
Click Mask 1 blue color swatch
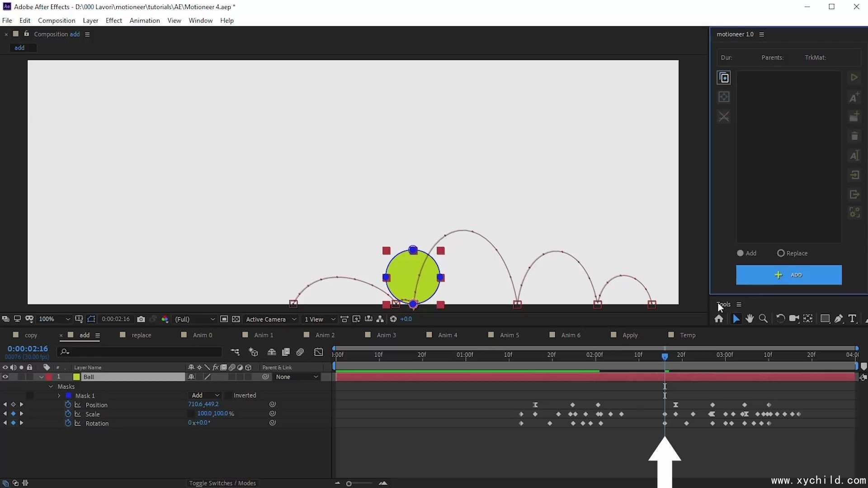(69, 395)
